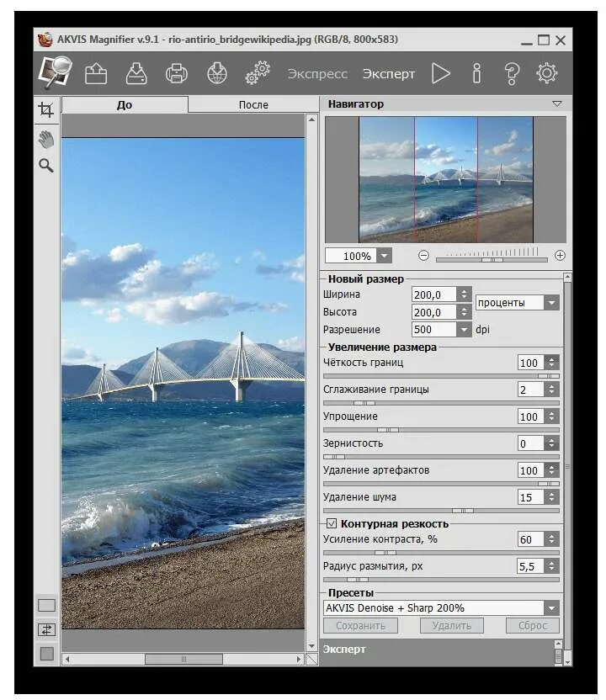Screen dimensions: 606x700
Task: Open the Разрешение 500 dropdown
Action: (x=465, y=330)
